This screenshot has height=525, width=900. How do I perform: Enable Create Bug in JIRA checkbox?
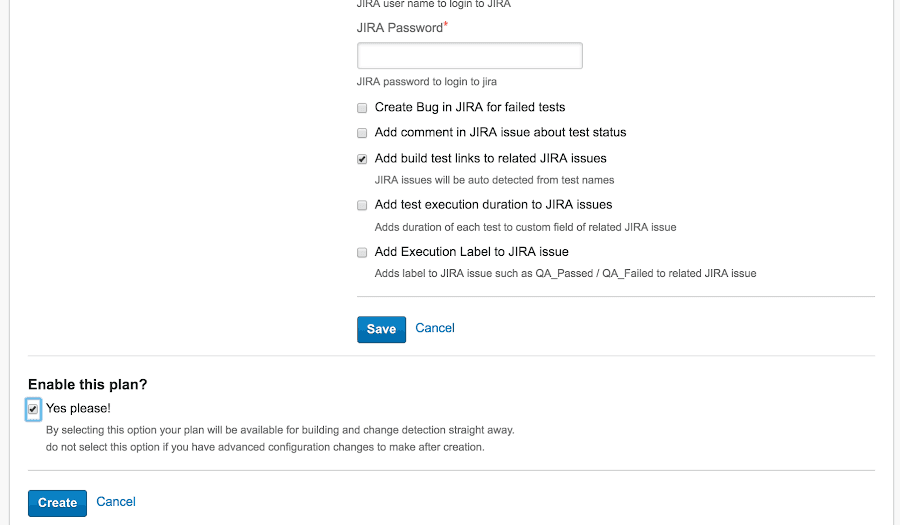[x=362, y=108]
